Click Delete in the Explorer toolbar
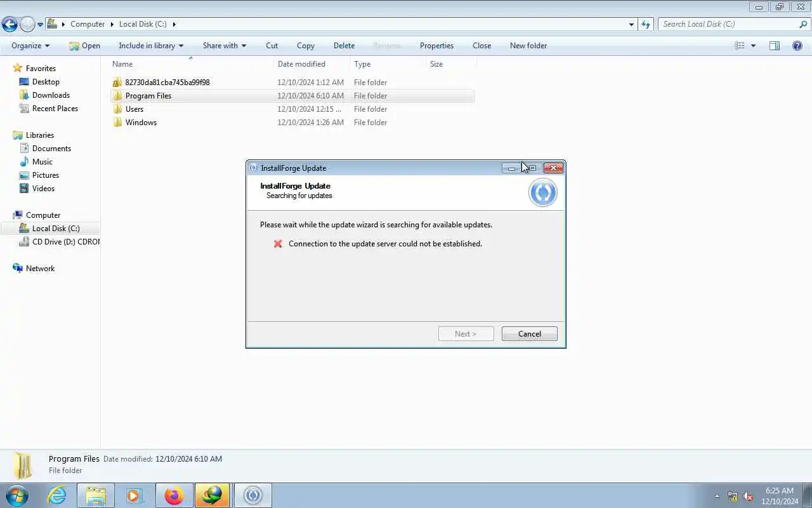This screenshot has height=508, width=812. coord(344,46)
